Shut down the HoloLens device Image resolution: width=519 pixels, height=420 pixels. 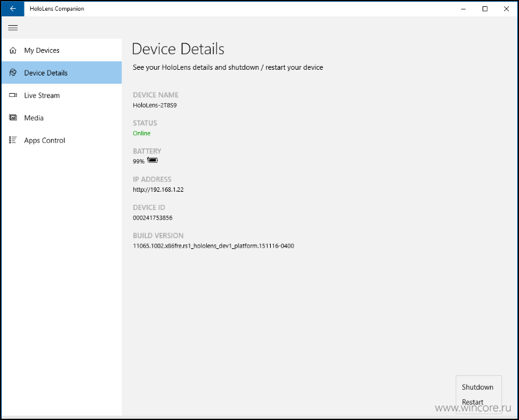click(478, 387)
